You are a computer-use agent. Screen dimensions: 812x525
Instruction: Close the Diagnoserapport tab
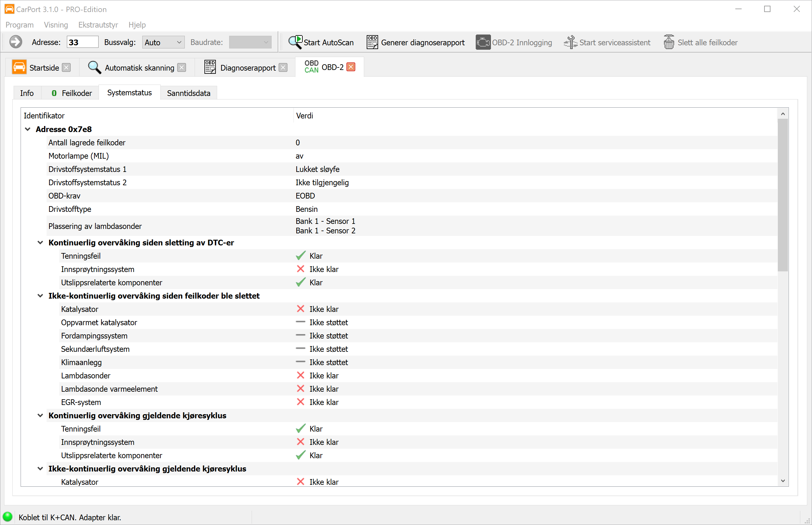(283, 67)
